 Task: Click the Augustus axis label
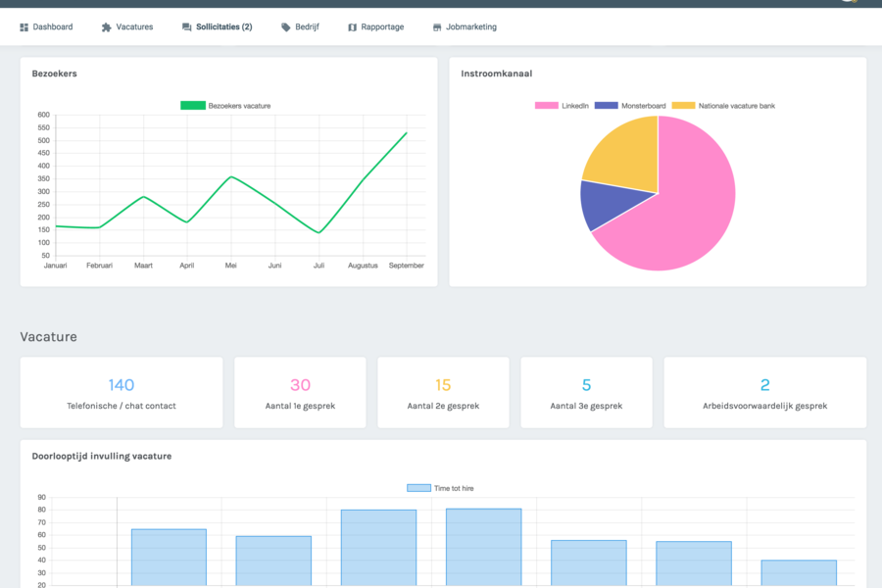[x=363, y=266]
